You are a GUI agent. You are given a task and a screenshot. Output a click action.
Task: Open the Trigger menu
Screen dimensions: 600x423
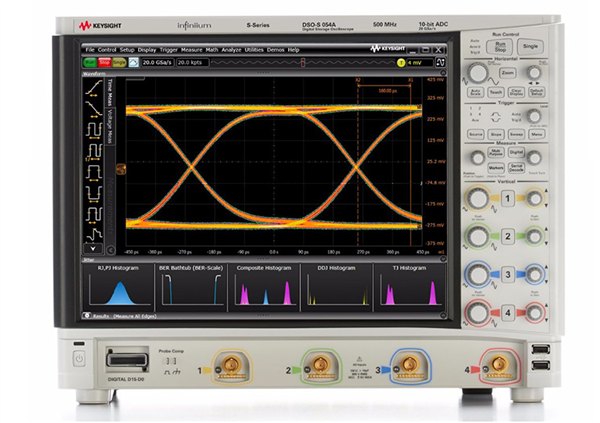tap(169, 50)
